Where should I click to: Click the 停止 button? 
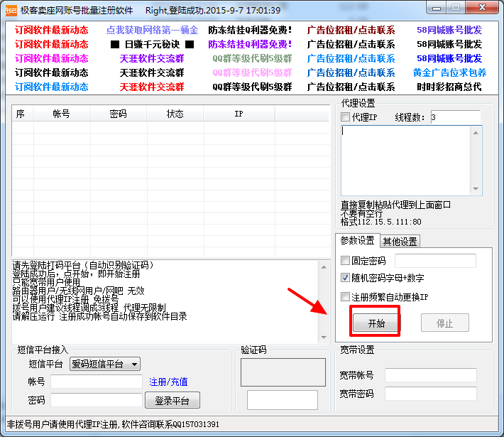445,323
